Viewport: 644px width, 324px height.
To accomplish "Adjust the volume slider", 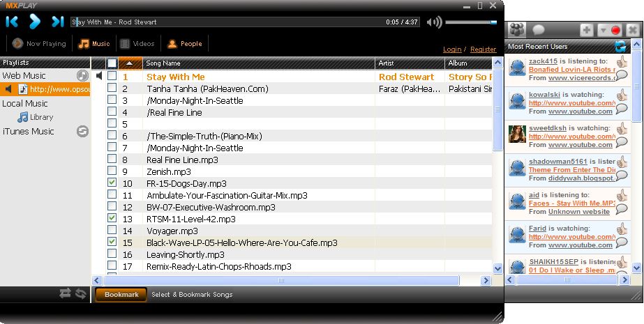I will (471, 22).
